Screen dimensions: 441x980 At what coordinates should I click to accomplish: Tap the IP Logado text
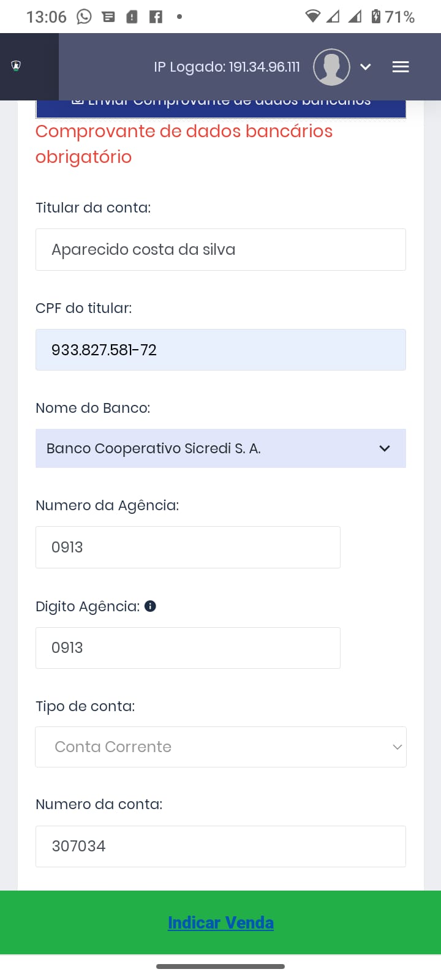point(227,67)
